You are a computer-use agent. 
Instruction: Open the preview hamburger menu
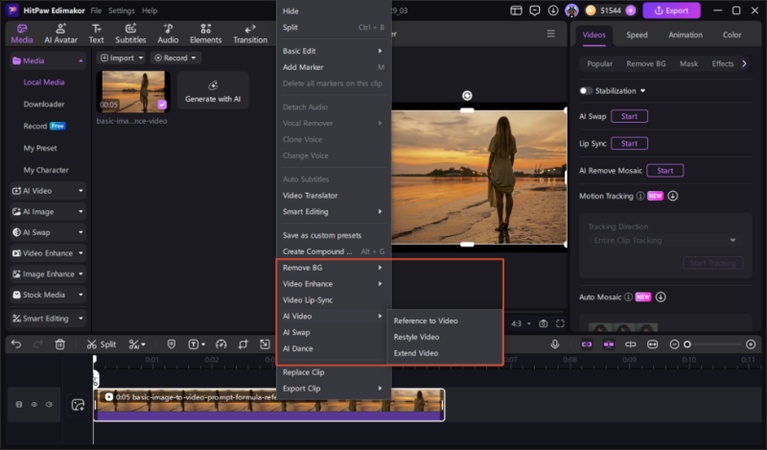click(x=551, y=34)
